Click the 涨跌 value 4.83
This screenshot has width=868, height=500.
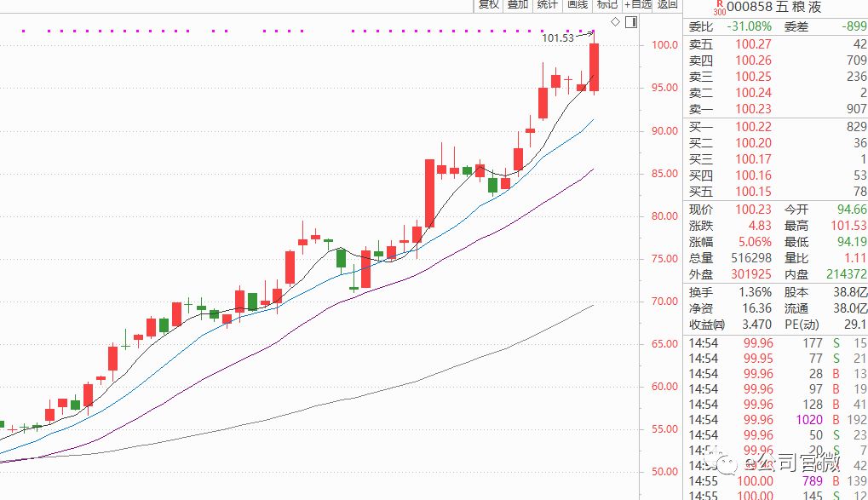coord(760,226)
